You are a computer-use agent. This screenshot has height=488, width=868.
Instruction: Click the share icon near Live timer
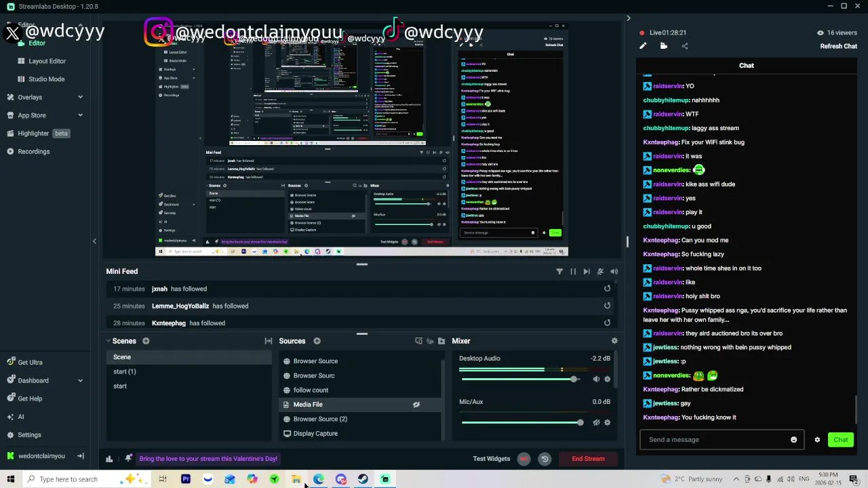[x=685, y=46]
